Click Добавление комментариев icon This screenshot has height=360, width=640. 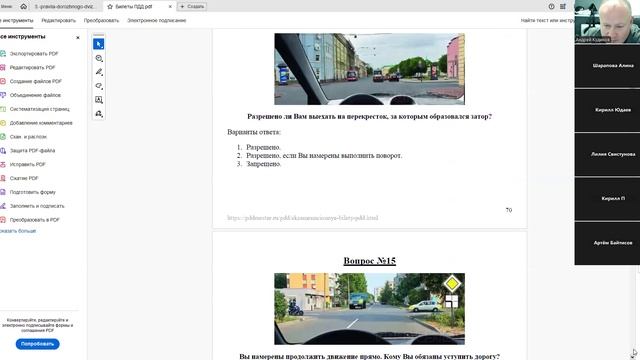[3, 123]
